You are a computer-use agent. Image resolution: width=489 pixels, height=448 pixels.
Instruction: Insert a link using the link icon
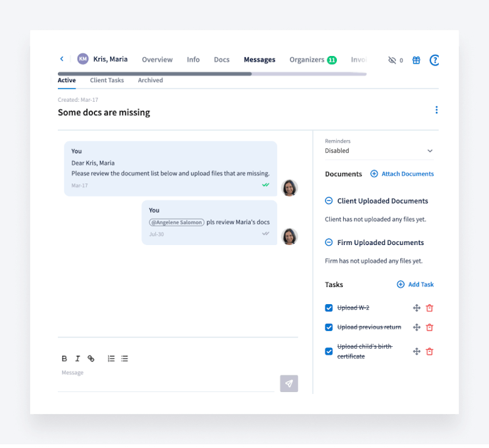point(91,358)
